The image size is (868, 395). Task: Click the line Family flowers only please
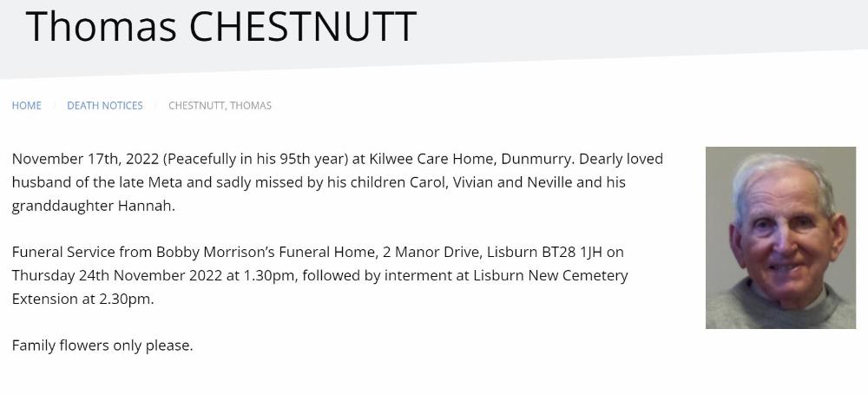pos(102,346)
